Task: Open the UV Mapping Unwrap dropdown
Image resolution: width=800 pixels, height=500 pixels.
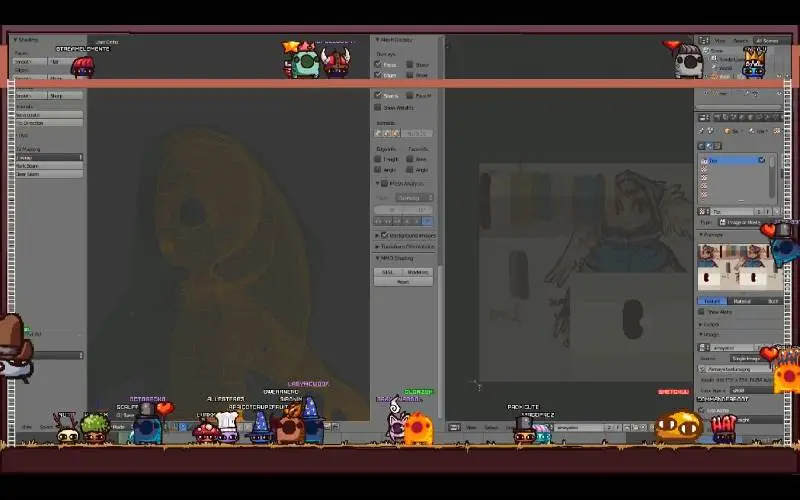Action: 48,157
